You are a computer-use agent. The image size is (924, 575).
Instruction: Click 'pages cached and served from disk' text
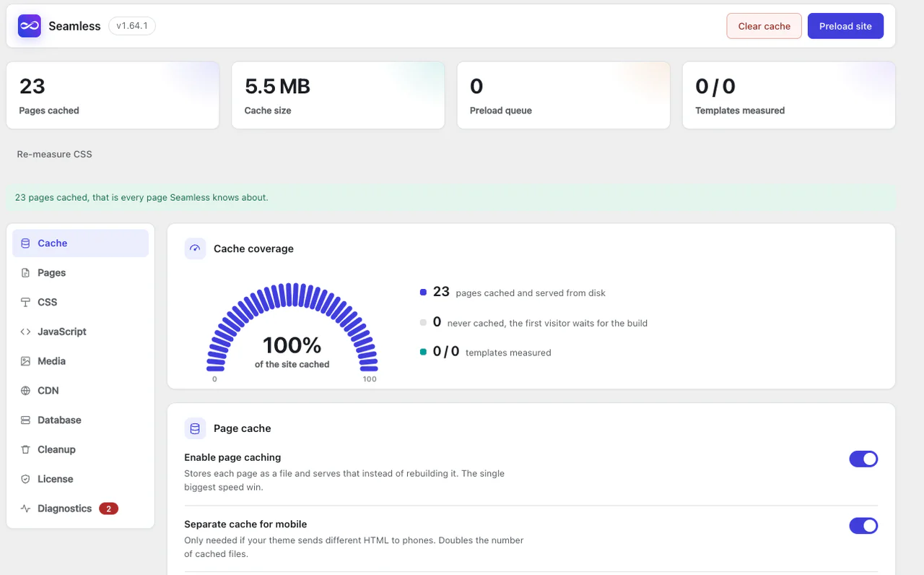[531, 293]
